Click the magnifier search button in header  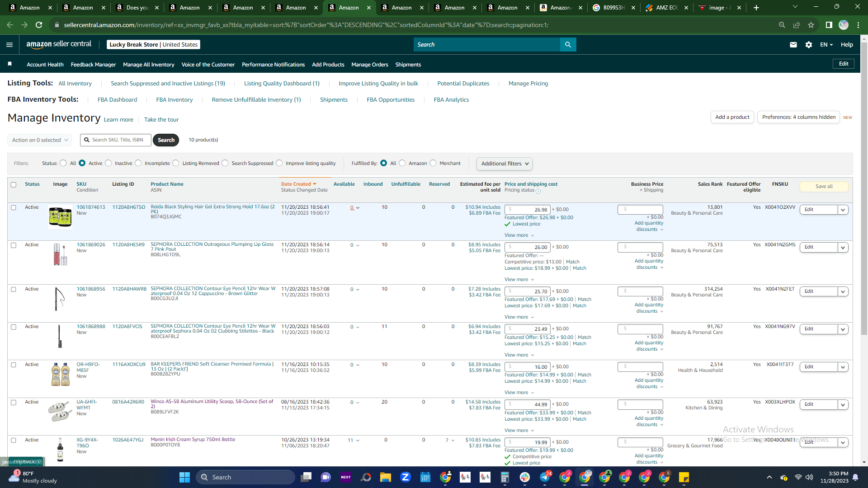[568, 45]
